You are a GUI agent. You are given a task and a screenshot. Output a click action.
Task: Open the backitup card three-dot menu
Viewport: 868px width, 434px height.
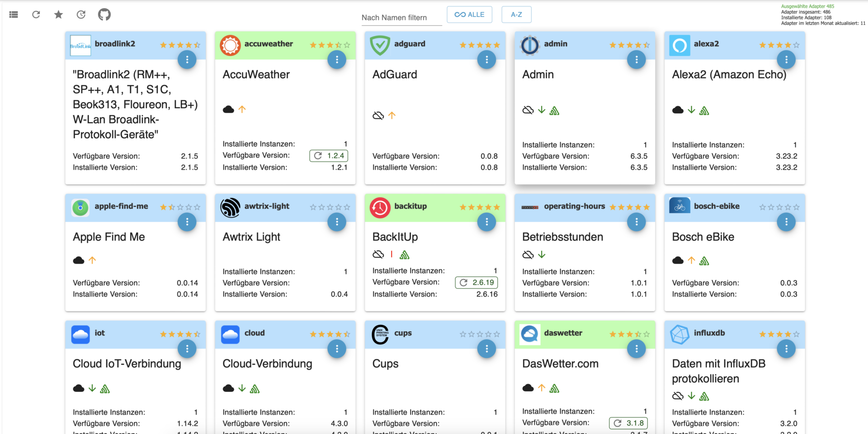tap(486, 222)
